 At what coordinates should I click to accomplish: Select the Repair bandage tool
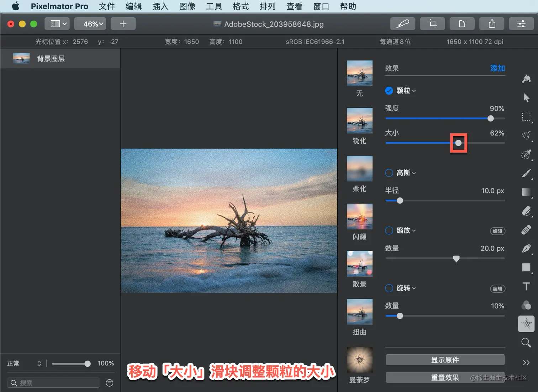point(526,230)
